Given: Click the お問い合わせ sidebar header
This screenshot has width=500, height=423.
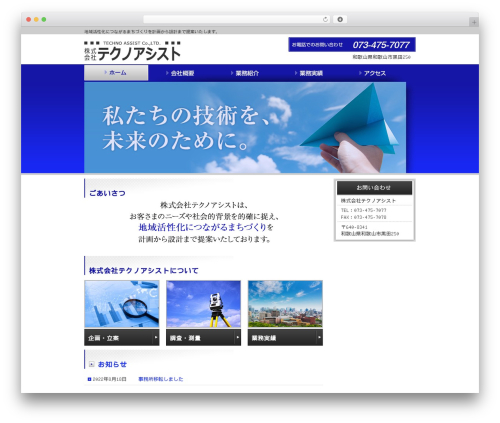Looking at the screenshot, I should [x=374, y=188].
